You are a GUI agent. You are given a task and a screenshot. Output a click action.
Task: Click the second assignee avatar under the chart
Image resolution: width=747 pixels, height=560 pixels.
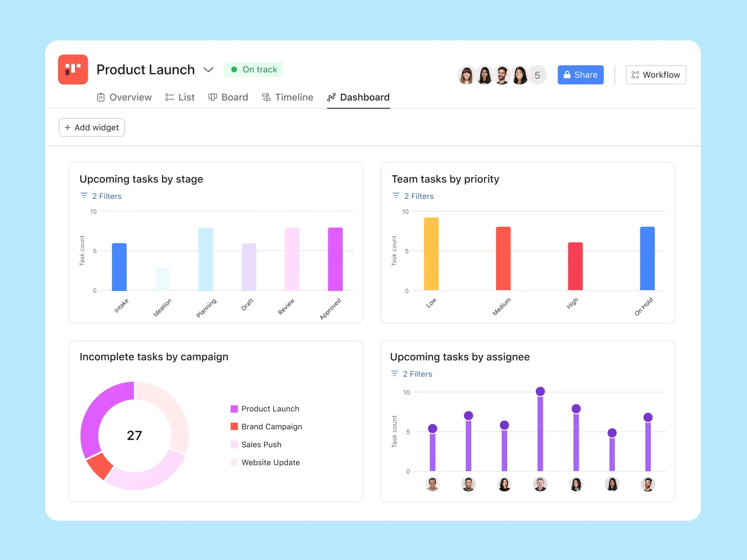click(x=468, y=484)
